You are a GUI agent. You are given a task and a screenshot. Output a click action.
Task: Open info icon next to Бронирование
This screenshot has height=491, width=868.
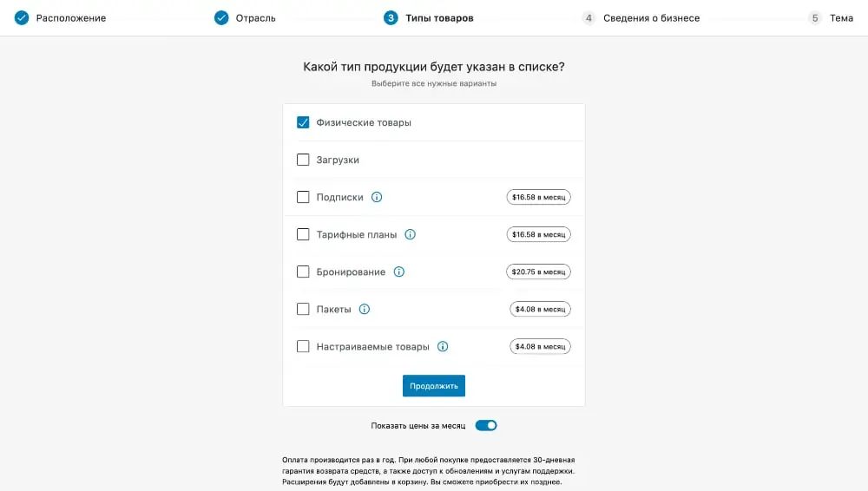398,272
